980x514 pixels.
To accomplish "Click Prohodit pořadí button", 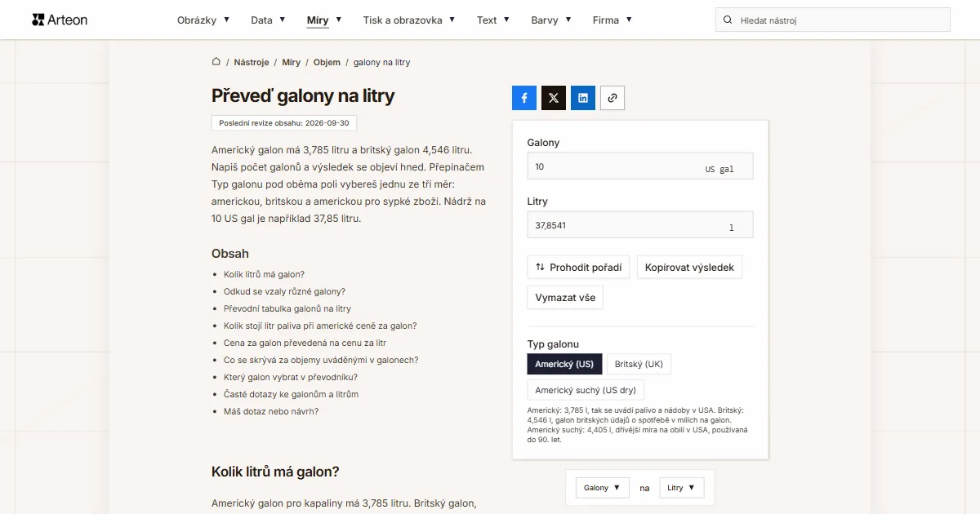I will coord(578,267).
